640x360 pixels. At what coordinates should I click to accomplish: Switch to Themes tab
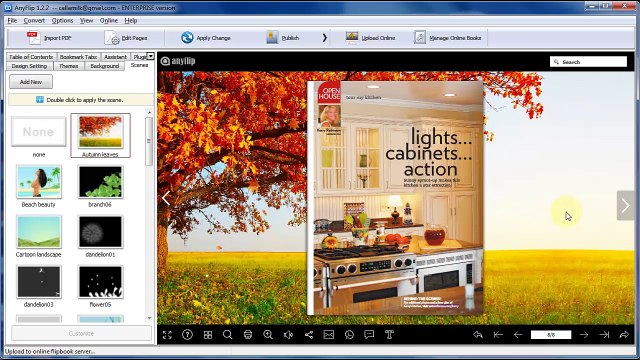click(x=69, y=66)
